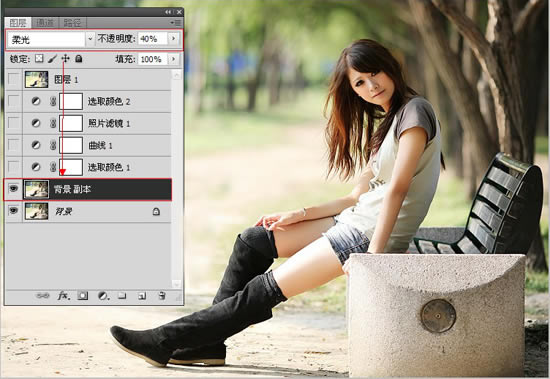The height and width of the screenshot is (379, 550).
Task: Switch to the 路径 tab
Action: (x=73, y=23)
